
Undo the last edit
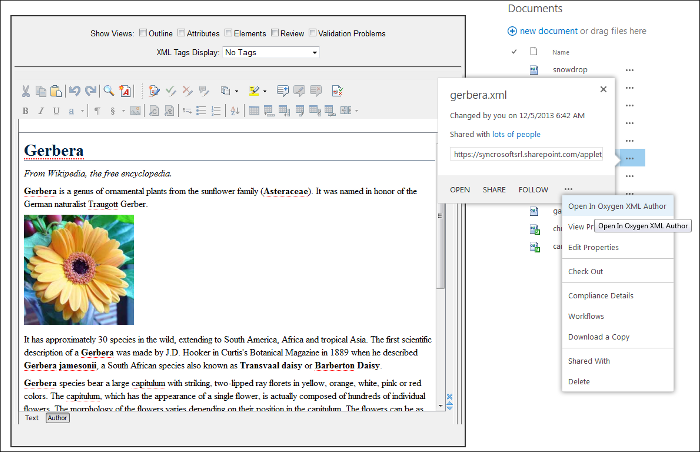coord(74,91)
